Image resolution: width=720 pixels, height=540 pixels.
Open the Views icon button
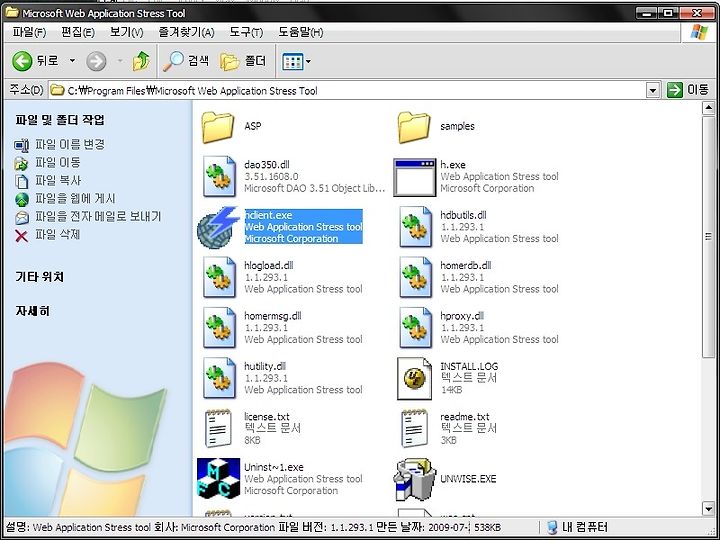pos(292,62)
